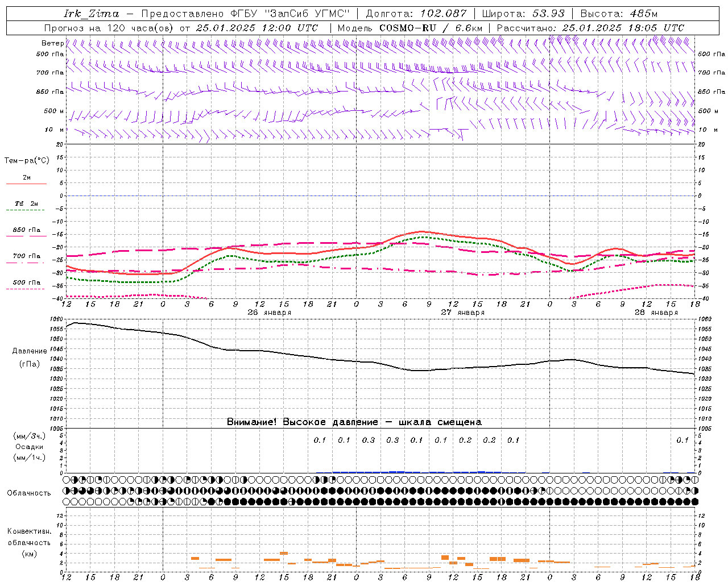Select the (мм/3ч.) precipitation unit label
Viewport: 728px width, 582px height.
point(29,436)
